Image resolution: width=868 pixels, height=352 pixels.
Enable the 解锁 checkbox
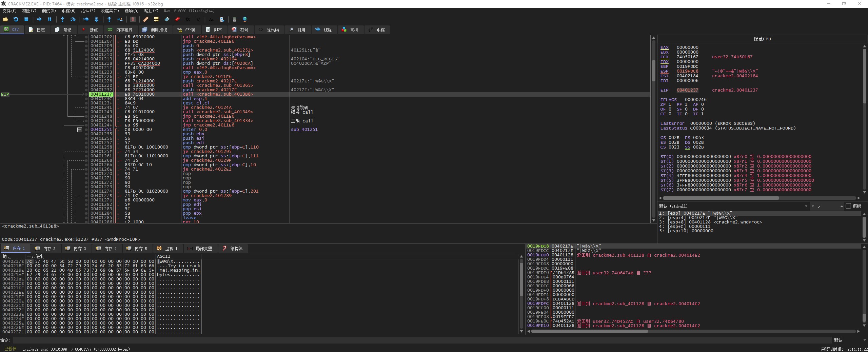pyautogui.click(x=848, y=206)
